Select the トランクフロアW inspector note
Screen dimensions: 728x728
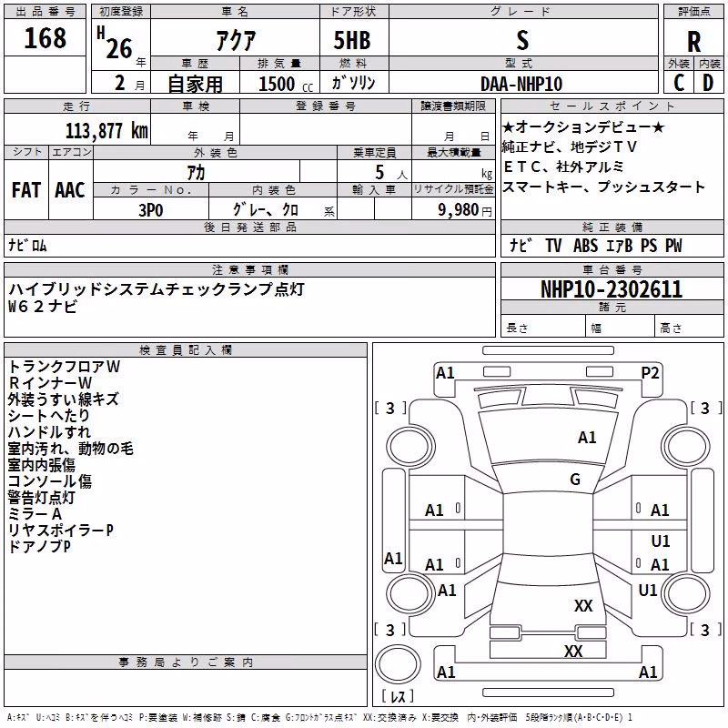[64, 367]
